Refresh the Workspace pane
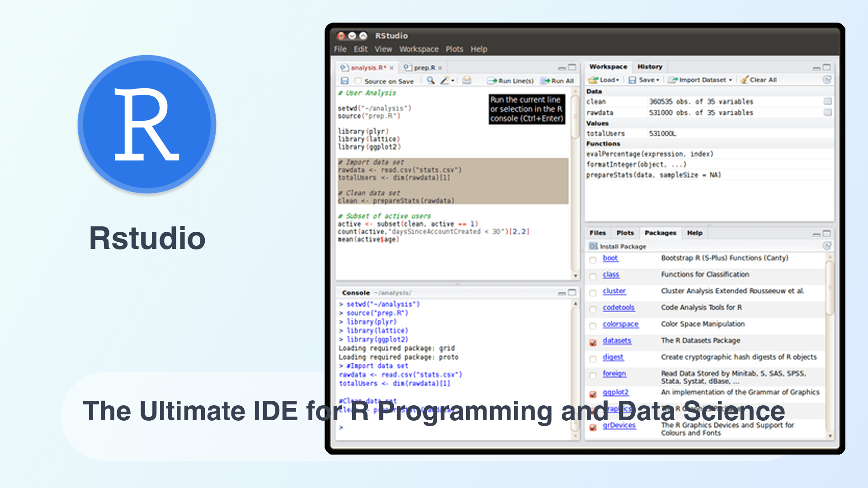This screenshot has height=488, width=868. pos(827,80)
